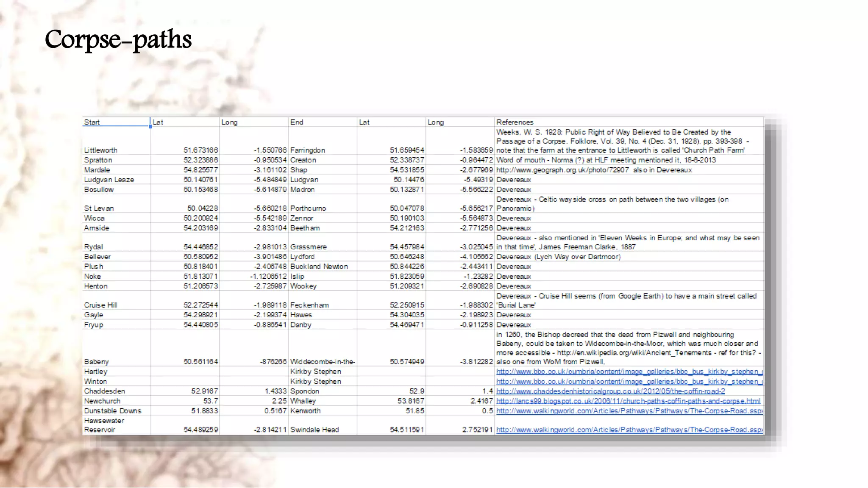Click the walkingworld link in Dunstable Downs row

tap(629, 410)
